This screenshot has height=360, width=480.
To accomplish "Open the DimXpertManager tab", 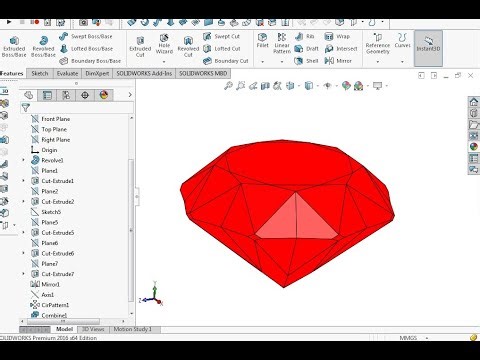I will [85, 95].
